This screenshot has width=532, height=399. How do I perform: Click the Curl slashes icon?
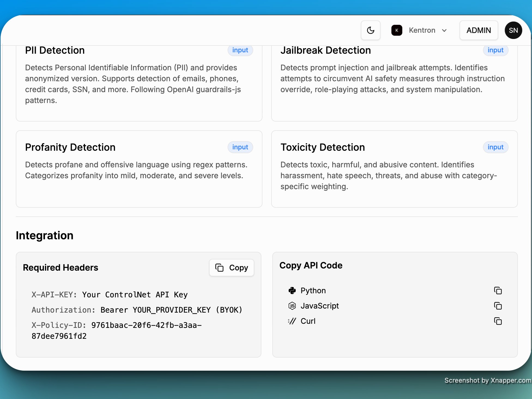pyautogui.click(x=292, y=321)
